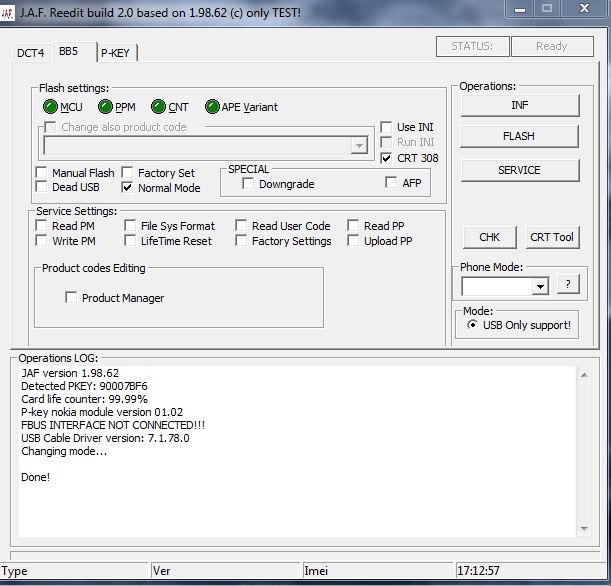This screenshot has width=611, height=586.
Task: Enable the Upload PP checkbox
Action: point(353,240)
